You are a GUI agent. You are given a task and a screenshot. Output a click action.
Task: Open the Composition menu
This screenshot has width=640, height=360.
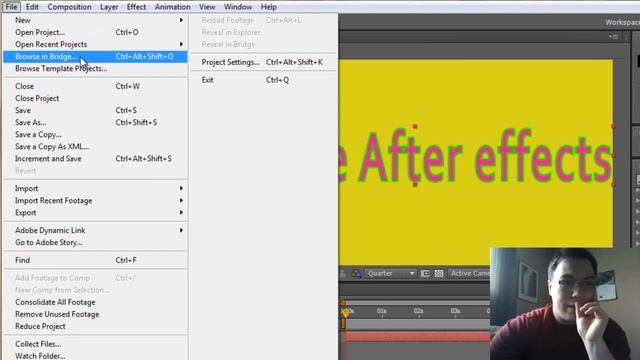click(69, 7)
